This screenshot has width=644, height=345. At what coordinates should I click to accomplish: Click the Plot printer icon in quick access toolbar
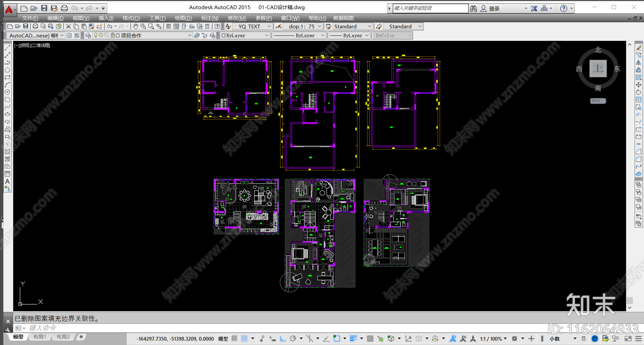point(64,8)
